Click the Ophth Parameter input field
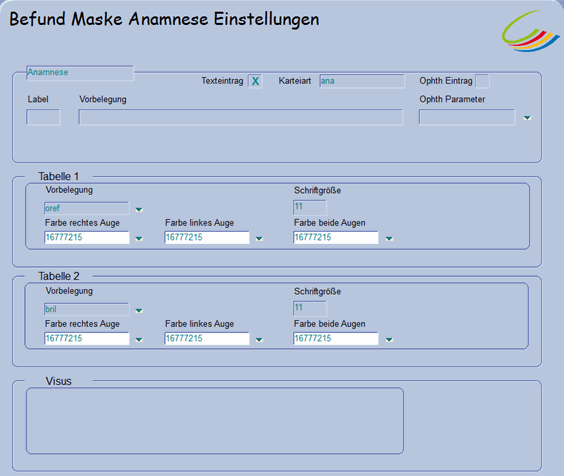Image resolution: width=564 pixels, height=476 pixels. click(467, 117)
